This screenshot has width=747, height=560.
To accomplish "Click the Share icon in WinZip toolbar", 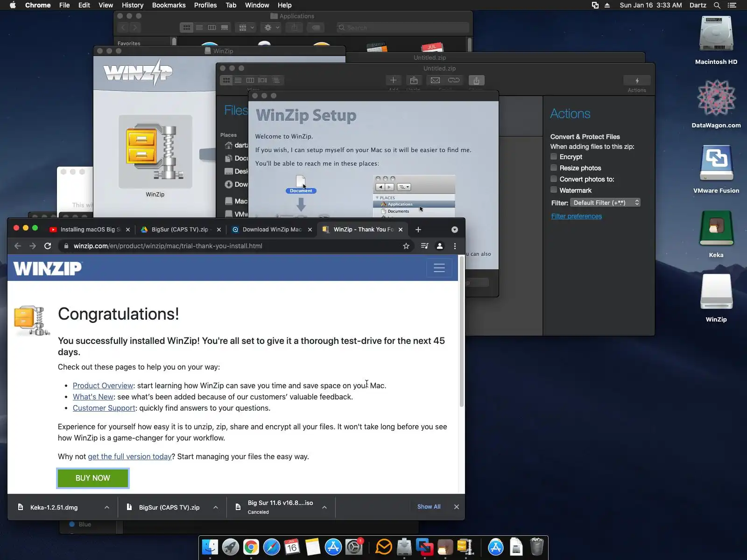I will [x=476, y=80].
